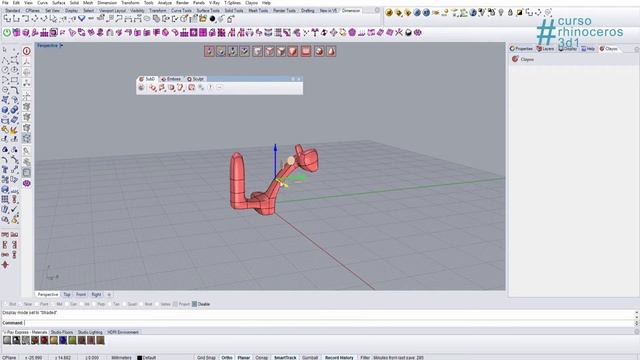
Task: Select the sphere primitive icon above the viewport
Action: pyautogui.click(x=319, y=51)
